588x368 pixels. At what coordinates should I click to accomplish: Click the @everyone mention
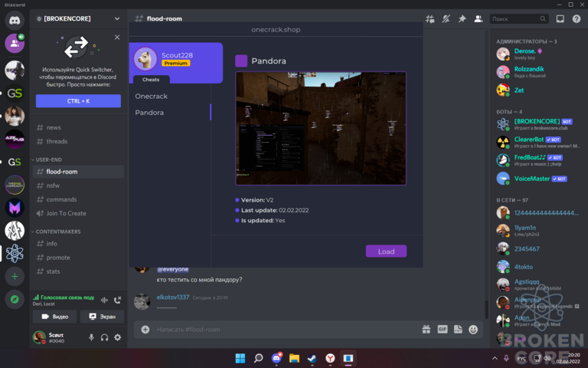(x=172, y=269)
